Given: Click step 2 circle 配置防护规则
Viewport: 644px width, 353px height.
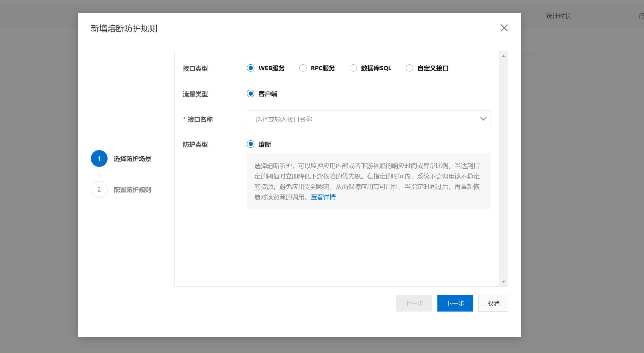Looking at the screenshot, I should [x=99, y=189].
